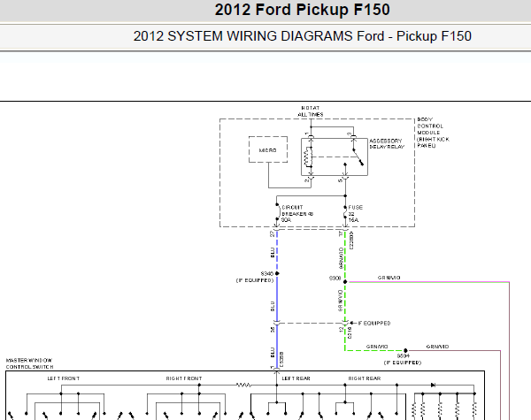This screenshot has width=531, height=420.
Task: Click the "2012 Ford Pickup F150" heading
Action: (x=302, y=10)
